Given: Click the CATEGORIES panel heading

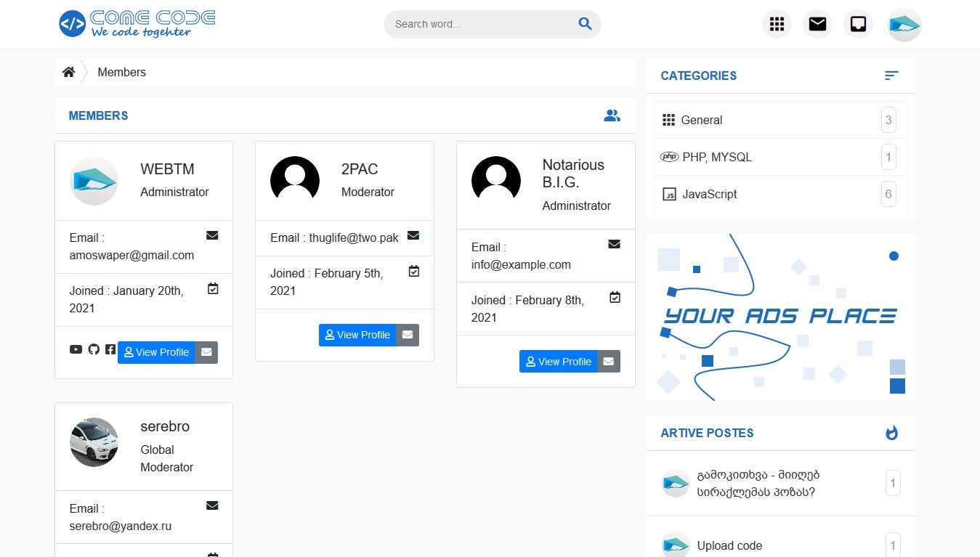Looking at the screenshot, I should tap(698, 76).
